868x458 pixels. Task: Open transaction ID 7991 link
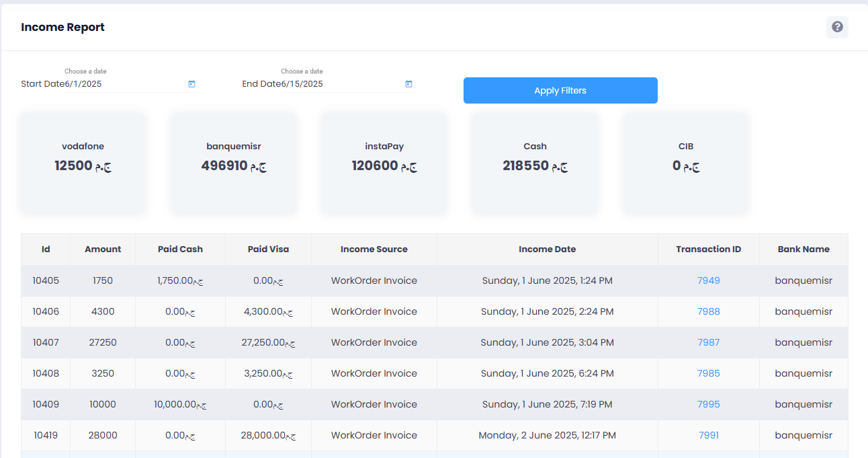[708, 435]
